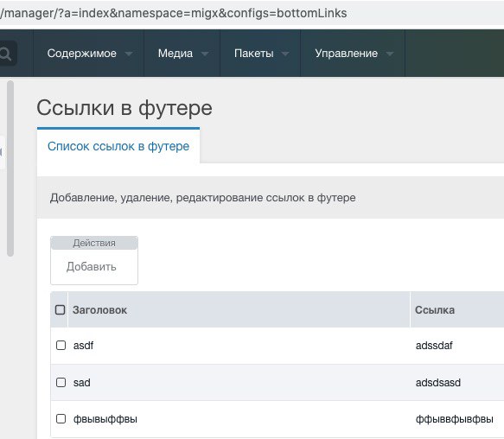
Task: Click the Добавить button
Action: tap(92, 267)
